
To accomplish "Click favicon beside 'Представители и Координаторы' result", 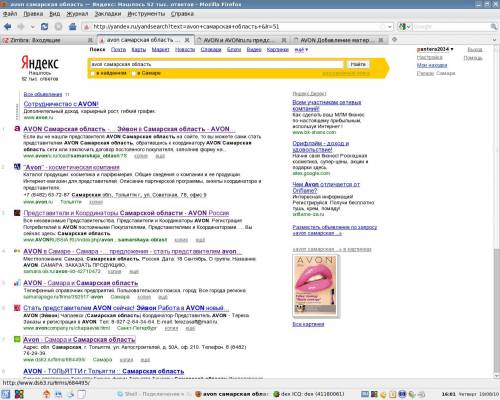I will click(x=17, y=213).
